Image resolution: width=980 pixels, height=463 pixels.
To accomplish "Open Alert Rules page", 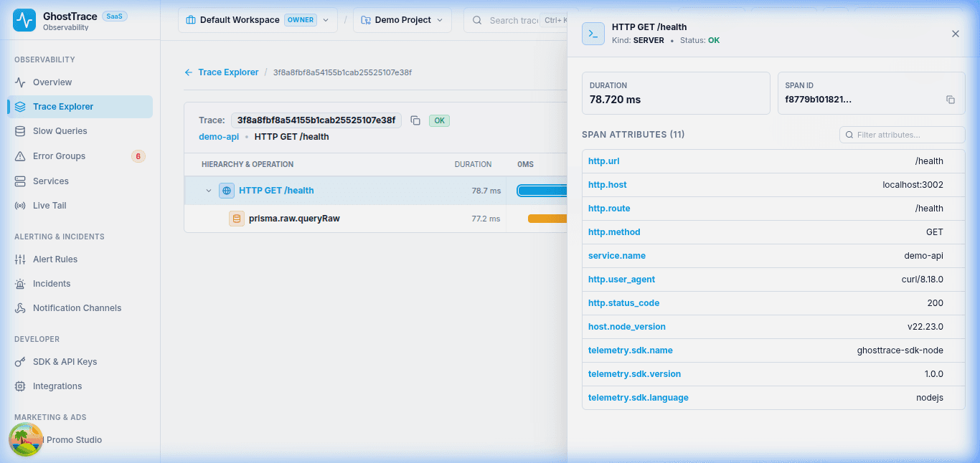I will pyautogui.click(x=80, y=259).
